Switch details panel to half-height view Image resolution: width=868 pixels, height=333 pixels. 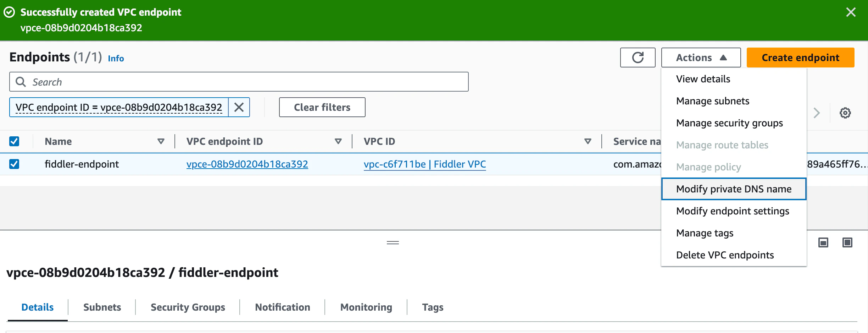(x=823, y=242)
